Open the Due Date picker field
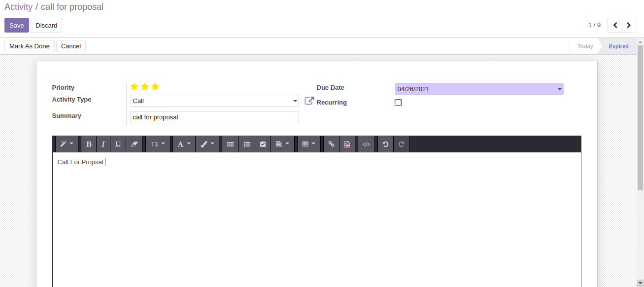This screenshot has width=644, height=287. click(479, 89)
